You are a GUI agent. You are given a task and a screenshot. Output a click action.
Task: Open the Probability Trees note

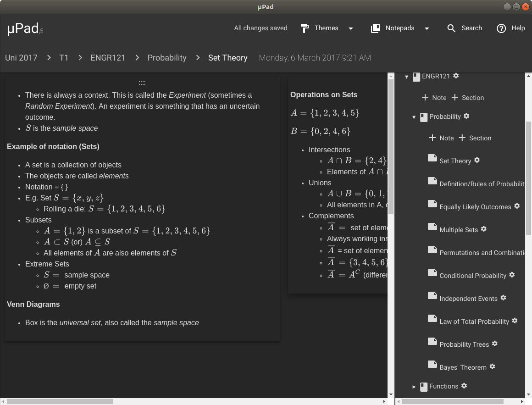click(464, 344)
